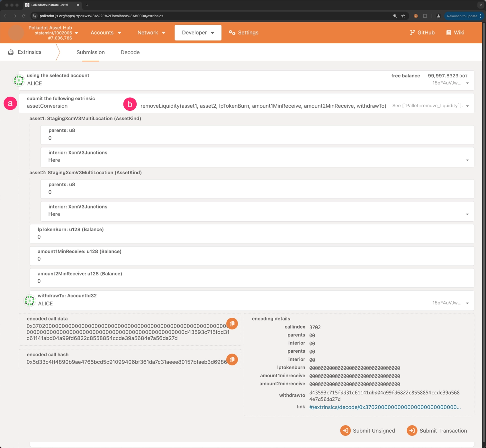The image size is (486, 448).
Task: Switch to the Decode tab
Action: coord(130,52)
